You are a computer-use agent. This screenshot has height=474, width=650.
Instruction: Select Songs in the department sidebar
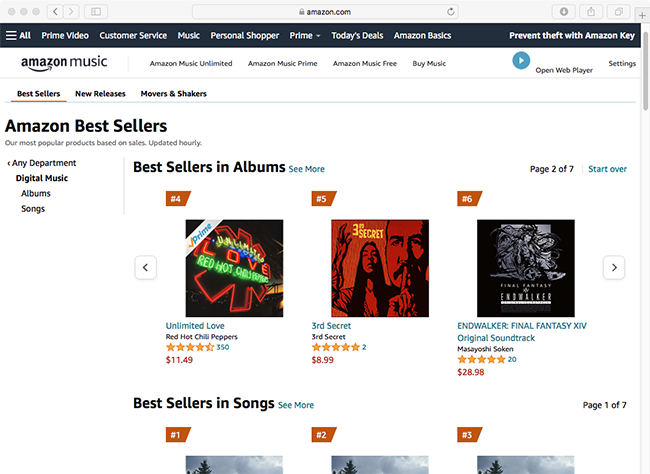tap(33, 209)
